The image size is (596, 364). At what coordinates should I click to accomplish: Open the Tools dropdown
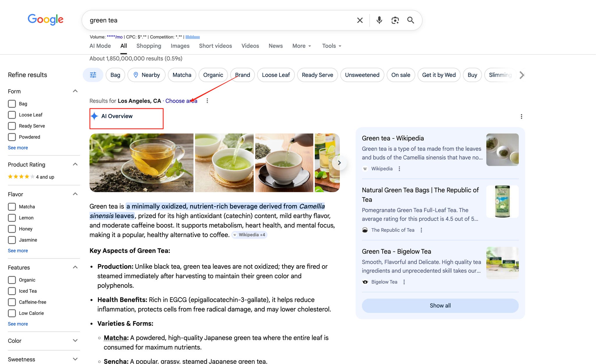[x=331, y=46]
